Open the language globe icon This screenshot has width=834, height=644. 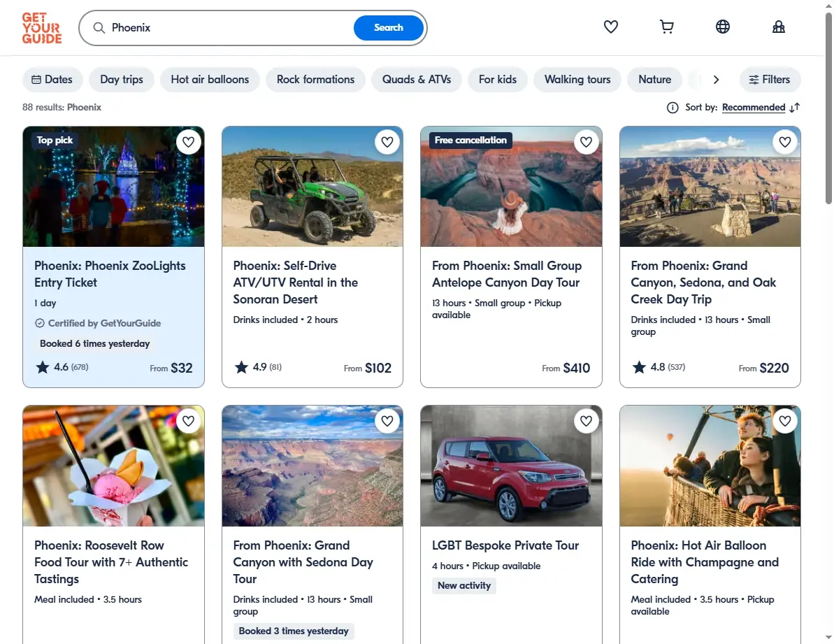tap(722, 27)
